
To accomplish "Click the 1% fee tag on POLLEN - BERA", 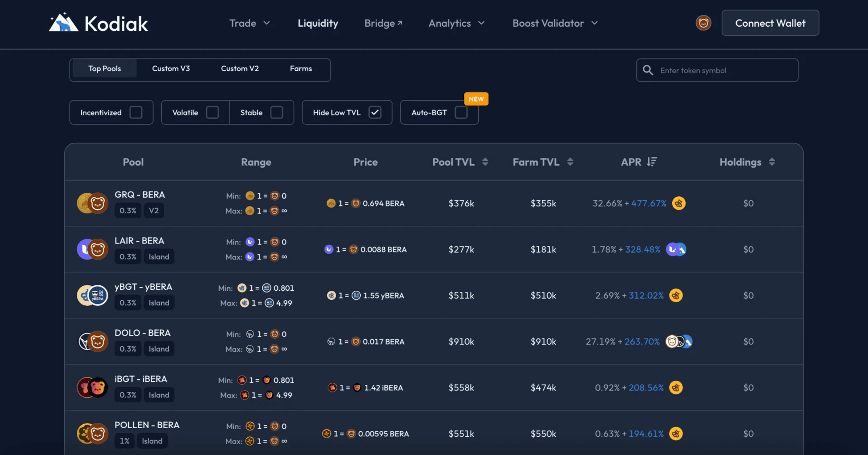I will 124,441.
